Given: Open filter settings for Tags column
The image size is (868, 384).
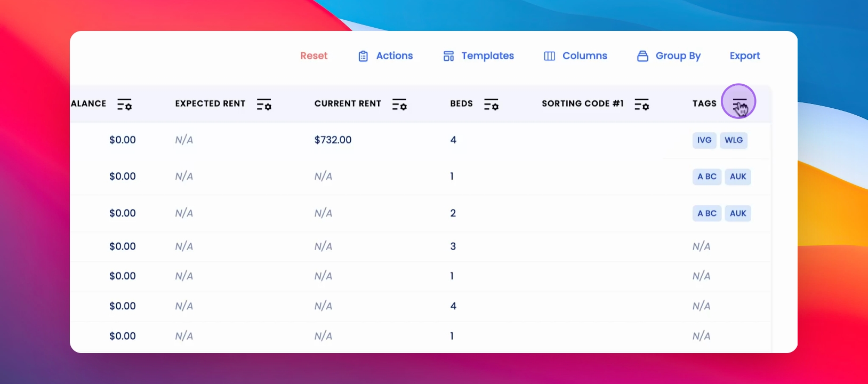Looking at the screenshot, I should click(740, 105).
